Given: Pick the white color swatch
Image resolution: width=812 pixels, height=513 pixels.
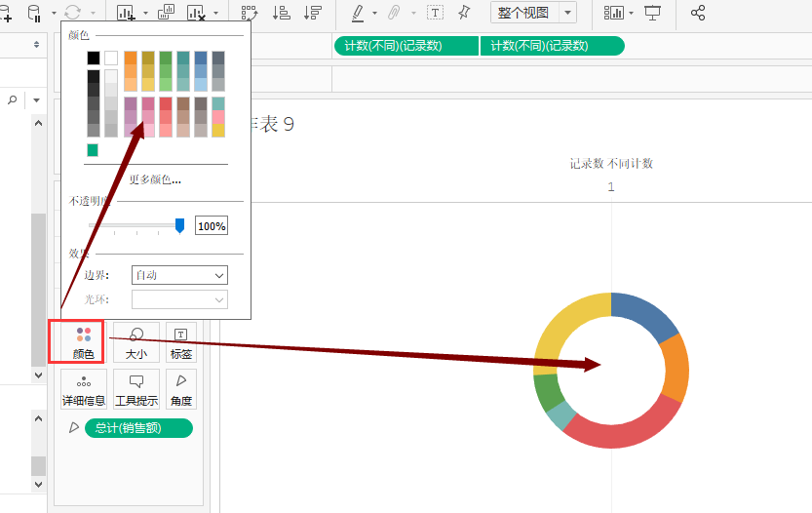Looking at the screenshot, I should [x=111, y=59].
